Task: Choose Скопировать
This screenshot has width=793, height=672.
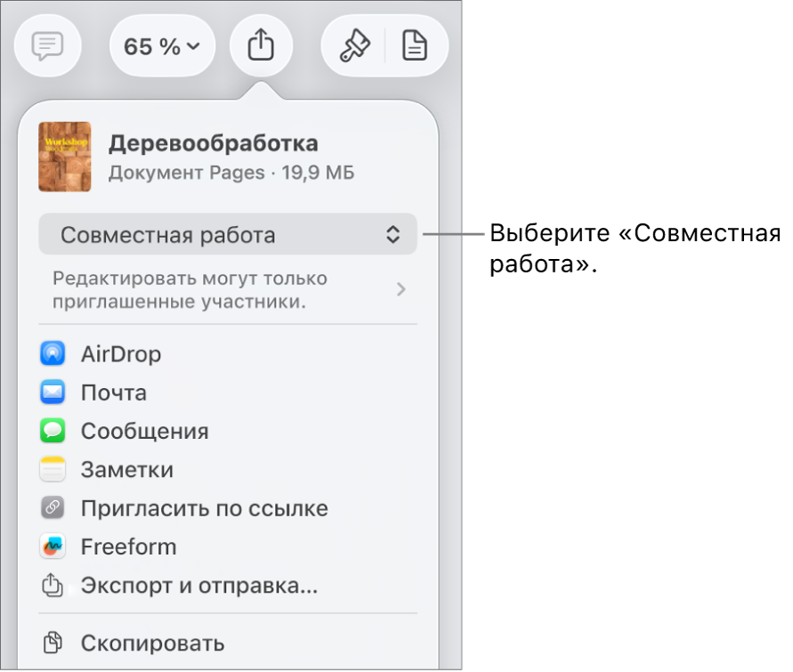Action: click(152, 644)
